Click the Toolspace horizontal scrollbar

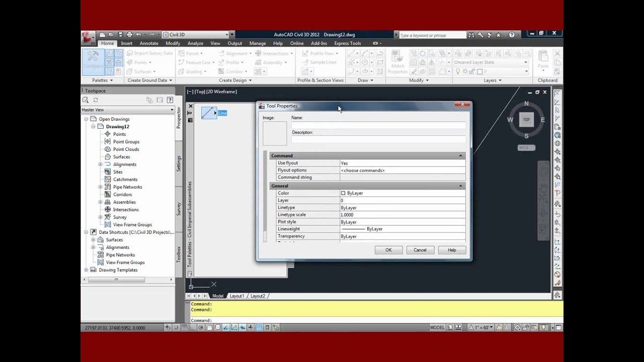click(116, 280)
